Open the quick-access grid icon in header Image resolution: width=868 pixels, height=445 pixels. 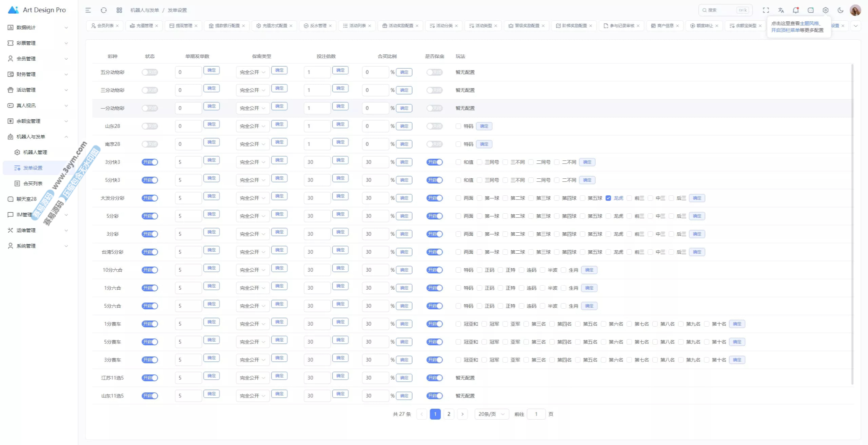point(119,10)
